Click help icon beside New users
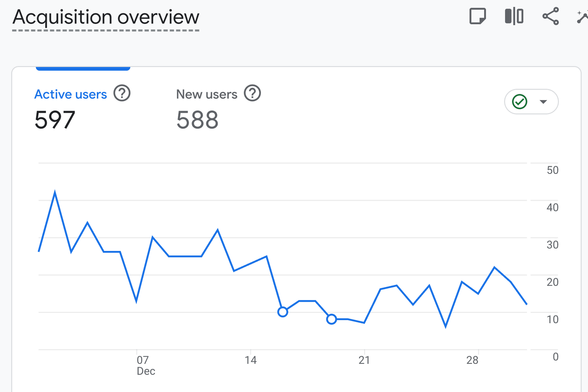The height and width of the screenshot is (392, 588). click(x=252, y=93)
